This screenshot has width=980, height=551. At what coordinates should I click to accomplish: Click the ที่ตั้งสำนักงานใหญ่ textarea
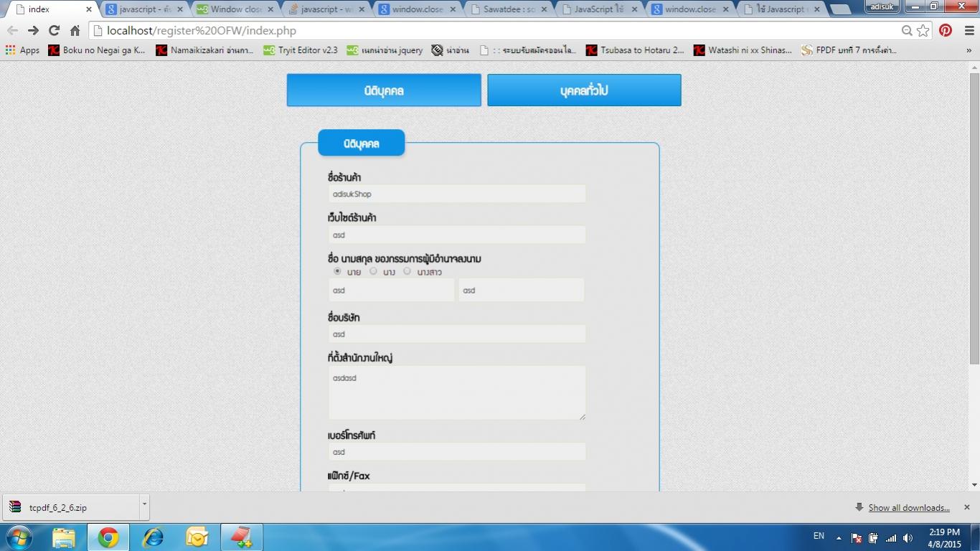pos(457,392)
